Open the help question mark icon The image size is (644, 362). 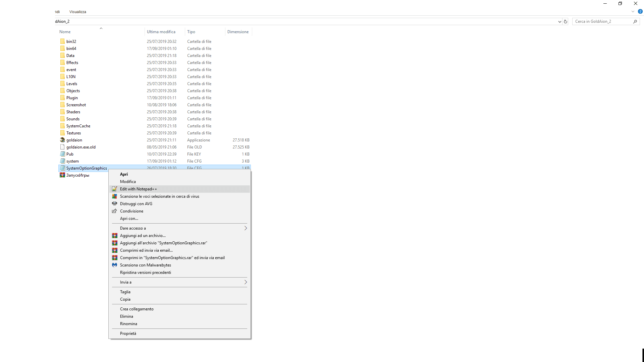(640, 11)
